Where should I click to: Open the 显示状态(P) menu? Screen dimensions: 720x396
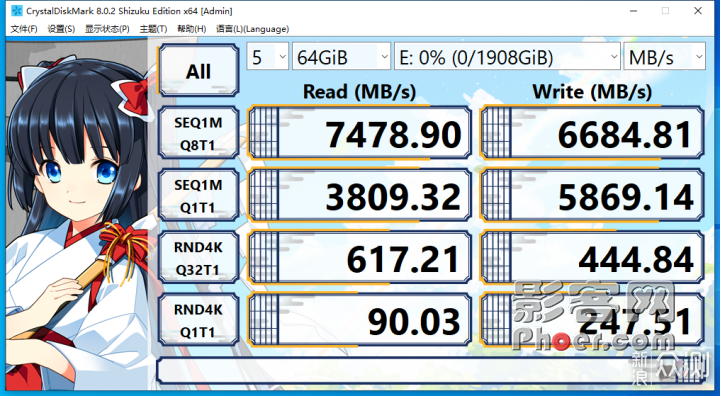point(107,29)
